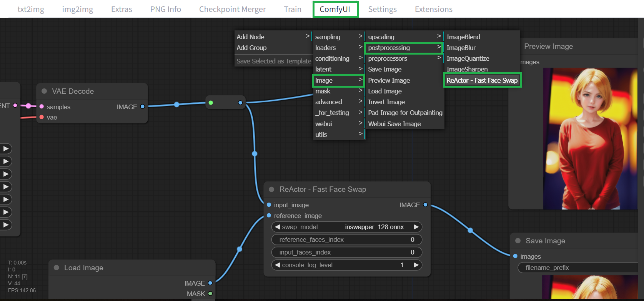This screenshot has width=644, height=301.
Task: Collapse the Load Image node dot
Action: point(57,268)
